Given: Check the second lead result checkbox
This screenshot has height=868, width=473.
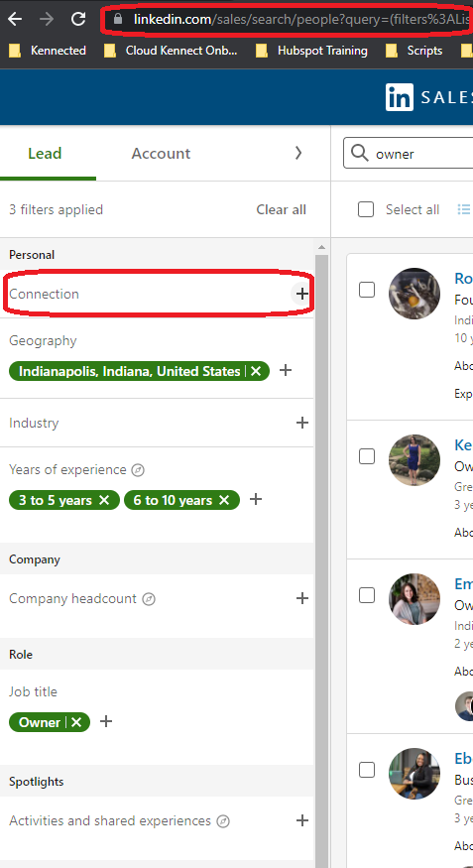Looking at the screenshot, I should tap(367, 456).
